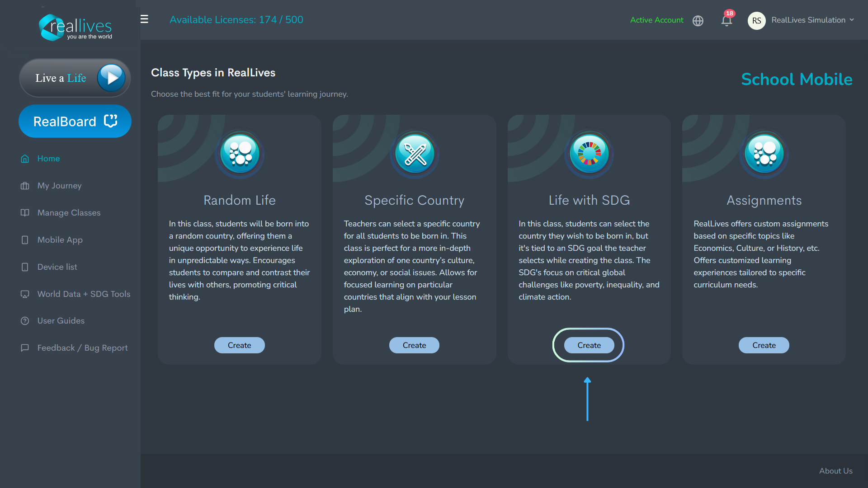Click the Random Life card icon
Image resolution: width=868 pixels, height=488 pixels.
tap(240, 154)
